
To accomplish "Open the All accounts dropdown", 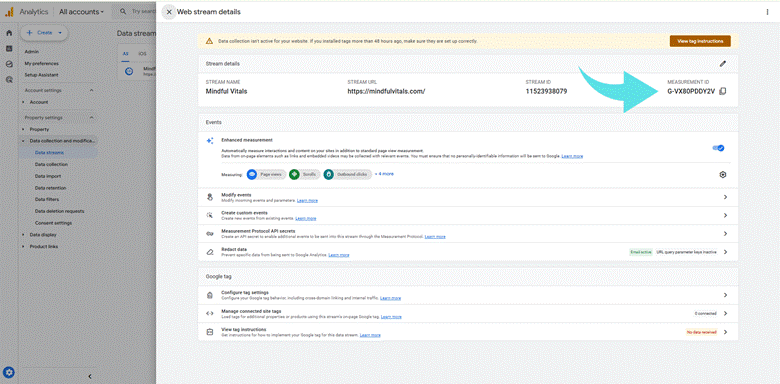I will (81, 12).
